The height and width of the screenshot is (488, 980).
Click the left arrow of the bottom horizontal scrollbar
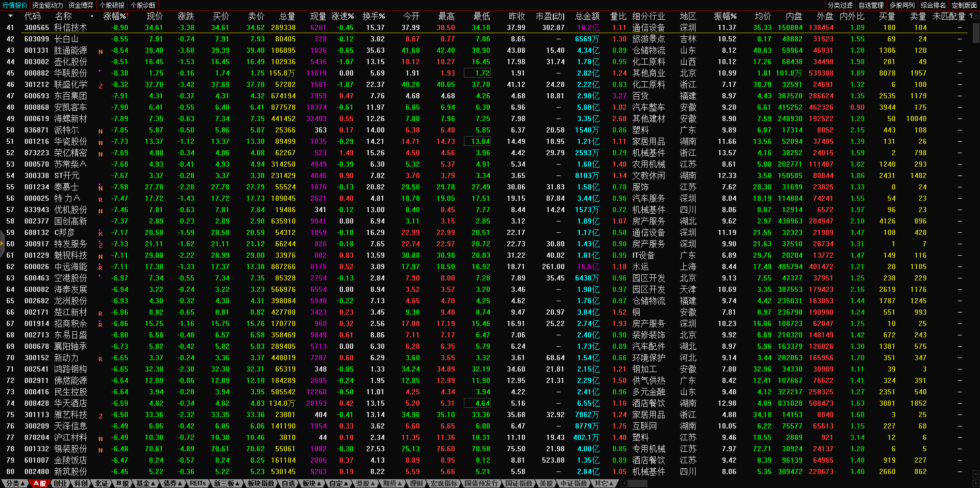[x=624, y=483]
